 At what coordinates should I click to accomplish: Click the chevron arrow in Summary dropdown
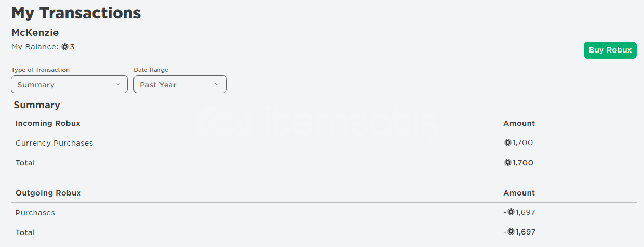click(118, 84)
